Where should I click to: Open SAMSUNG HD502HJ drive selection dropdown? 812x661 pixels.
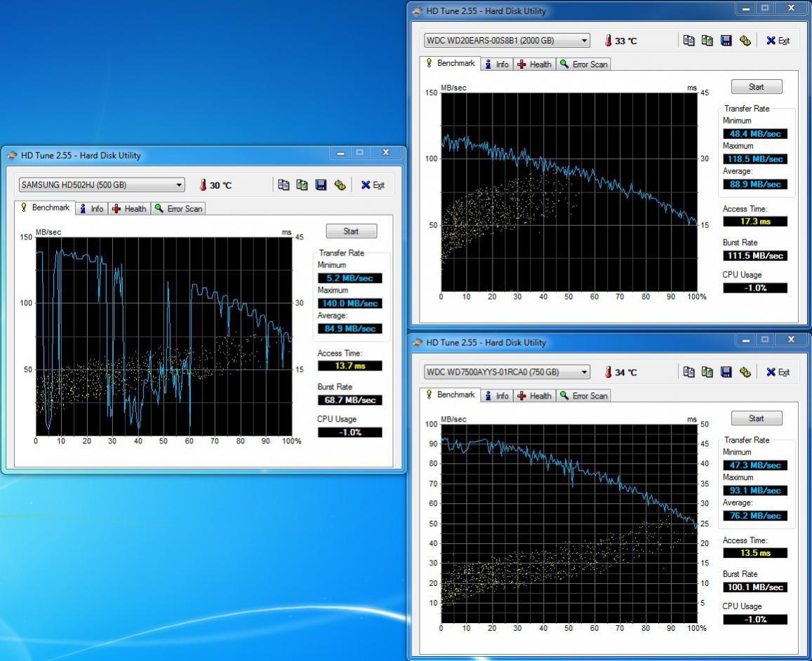pos(102,185)
